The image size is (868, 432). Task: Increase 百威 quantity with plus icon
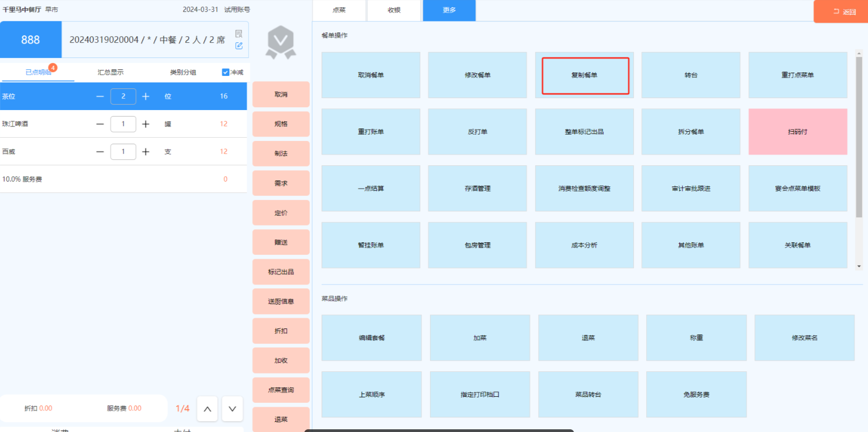pyautogui.click(x=146, y=152)
